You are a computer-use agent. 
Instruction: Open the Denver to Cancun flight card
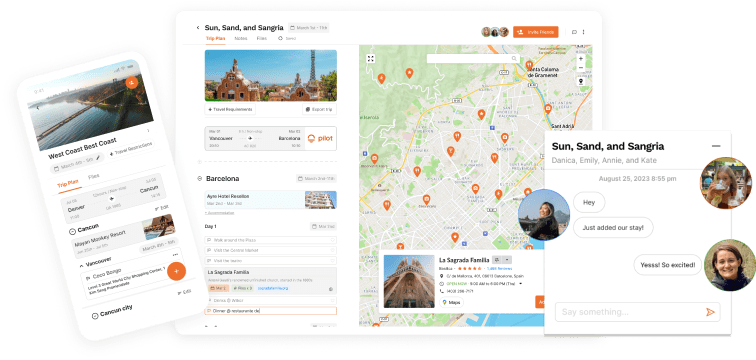(x=114, y=199)
